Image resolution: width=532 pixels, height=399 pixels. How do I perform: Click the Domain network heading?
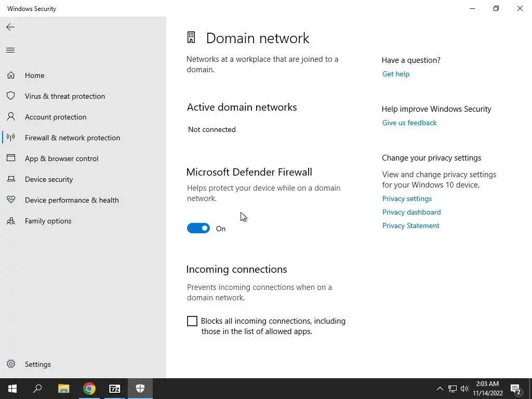click(258, 38)
